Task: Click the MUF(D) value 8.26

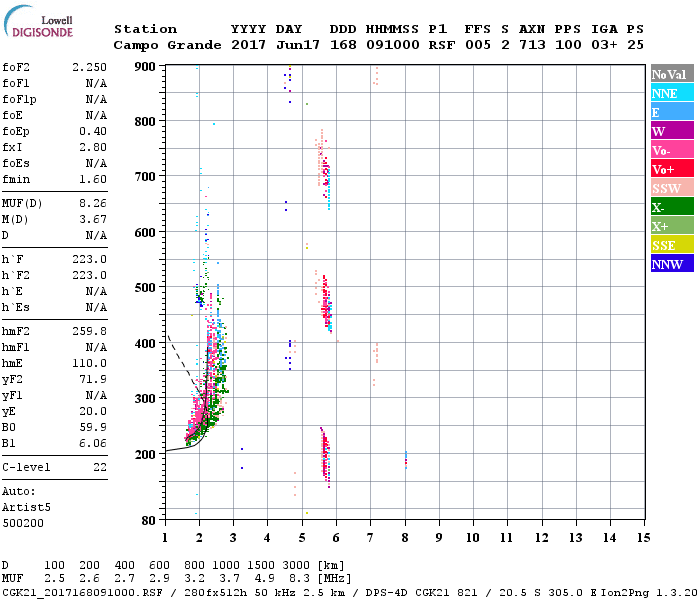Action: 92,203
